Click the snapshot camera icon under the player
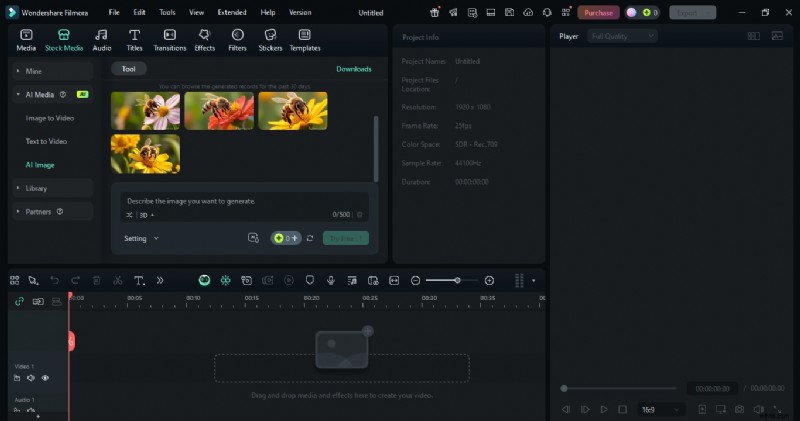Viewport: 800px width, 421px height. 739,409
